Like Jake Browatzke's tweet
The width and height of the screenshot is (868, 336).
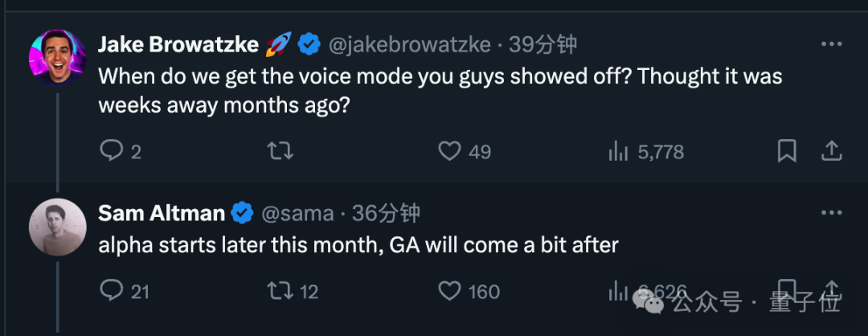click(x=449, y=150)
